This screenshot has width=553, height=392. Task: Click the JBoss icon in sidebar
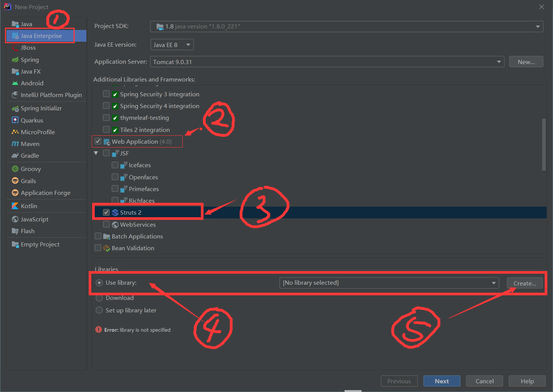coord(15,48)
